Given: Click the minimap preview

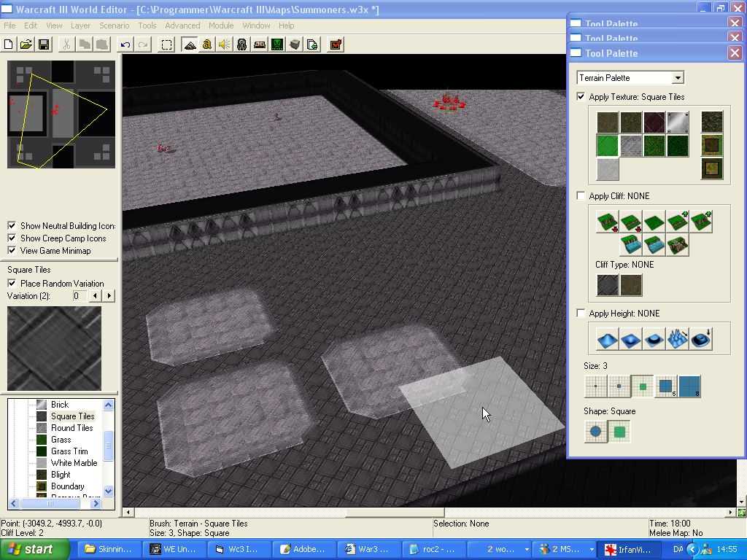Looking at the screenshot, I should [x=61, y=114].
